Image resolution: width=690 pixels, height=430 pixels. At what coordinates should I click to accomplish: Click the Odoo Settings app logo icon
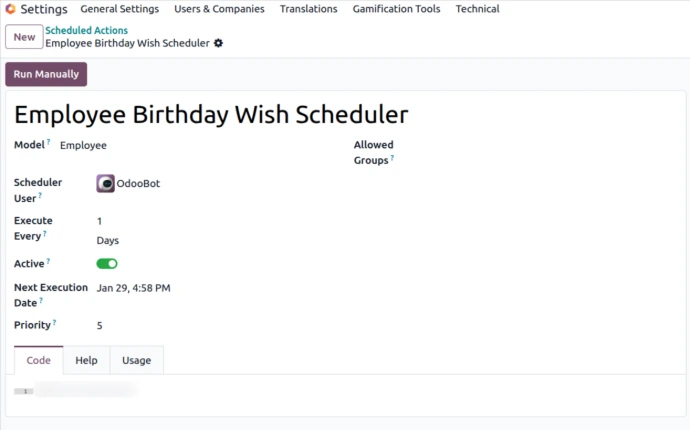pyautogui.click(x=10, y=9)
